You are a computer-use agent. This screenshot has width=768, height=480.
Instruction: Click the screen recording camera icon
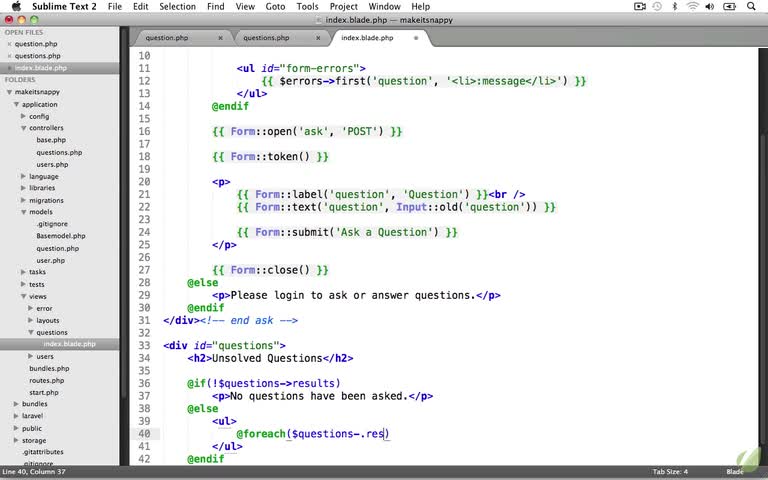(640, 6)
